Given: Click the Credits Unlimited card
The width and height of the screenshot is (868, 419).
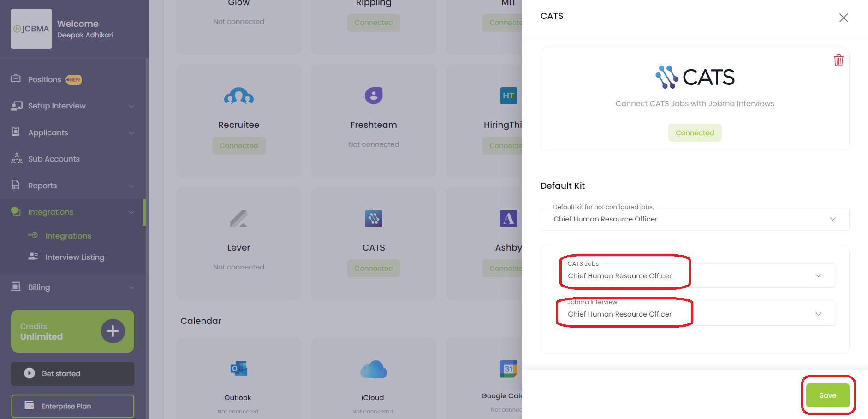Looking at the screenshot, I should click(x=72, y=331).
